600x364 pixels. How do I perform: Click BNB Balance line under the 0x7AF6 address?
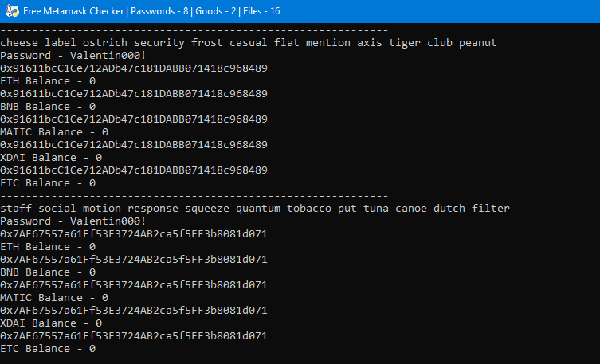coord(48,272)
